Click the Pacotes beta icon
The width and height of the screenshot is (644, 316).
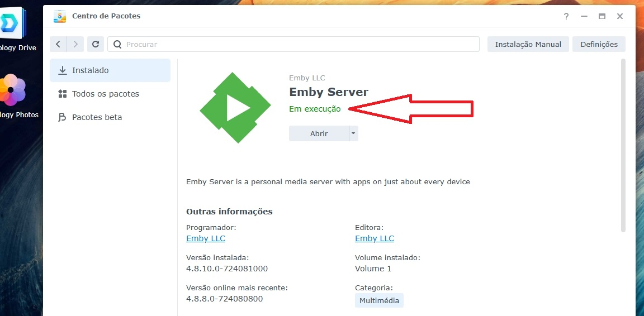(x=63, y=117)
